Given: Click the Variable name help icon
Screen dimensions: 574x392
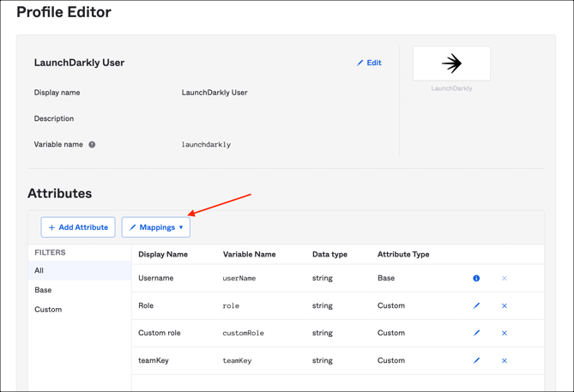Looking at the screenshot, I should click(92, 145).
